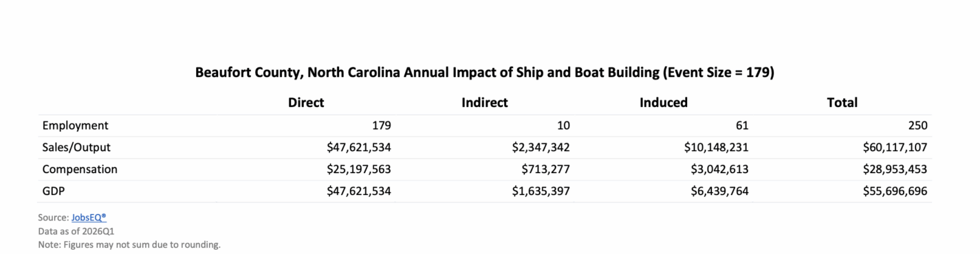Click the Direct column header

(306, 103)
